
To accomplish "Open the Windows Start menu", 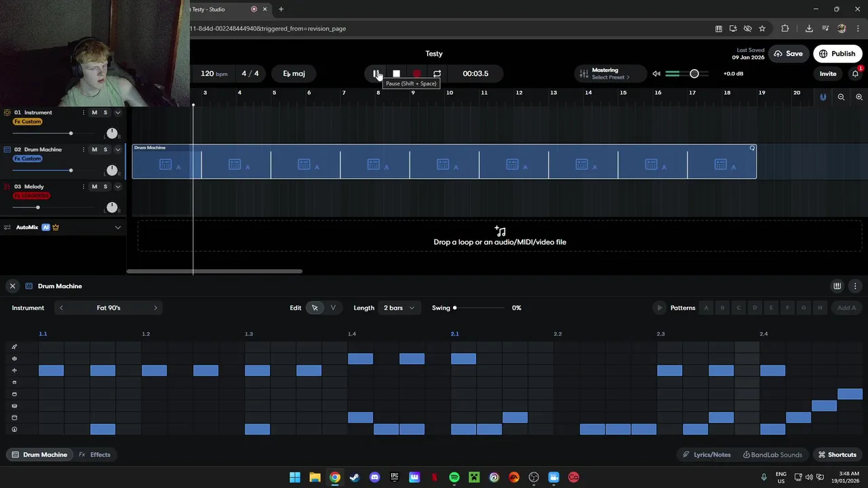I will [x=295, y=477].
